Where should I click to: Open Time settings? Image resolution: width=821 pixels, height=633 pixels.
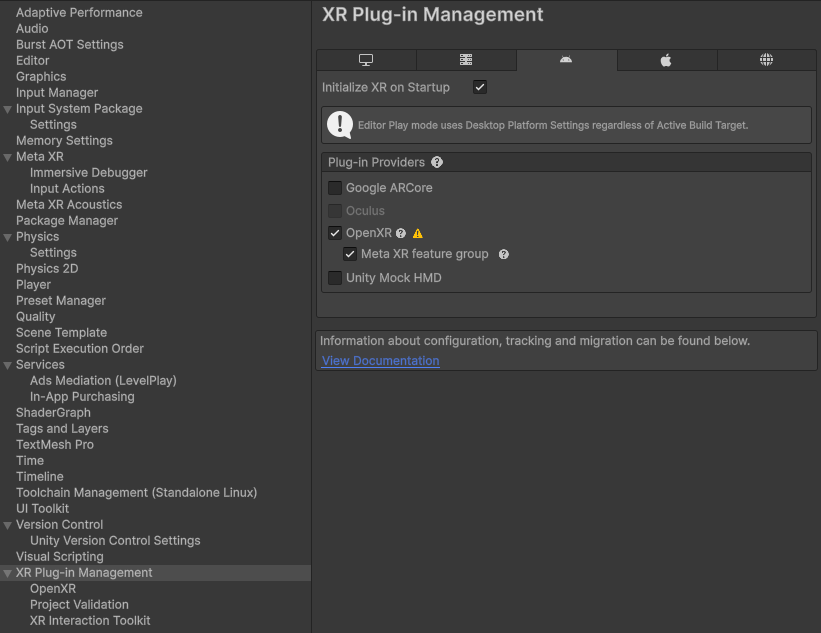pos(30,461)
